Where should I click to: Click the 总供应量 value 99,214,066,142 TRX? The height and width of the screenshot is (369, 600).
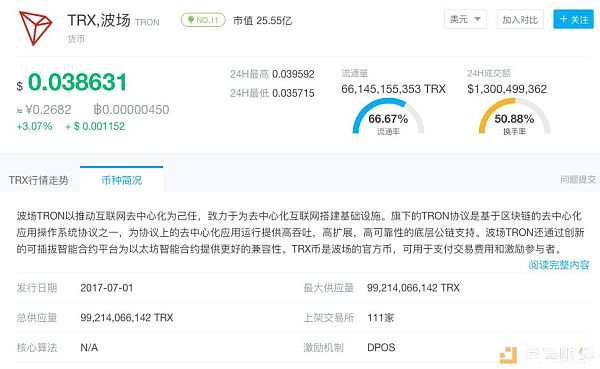[127, 318]
